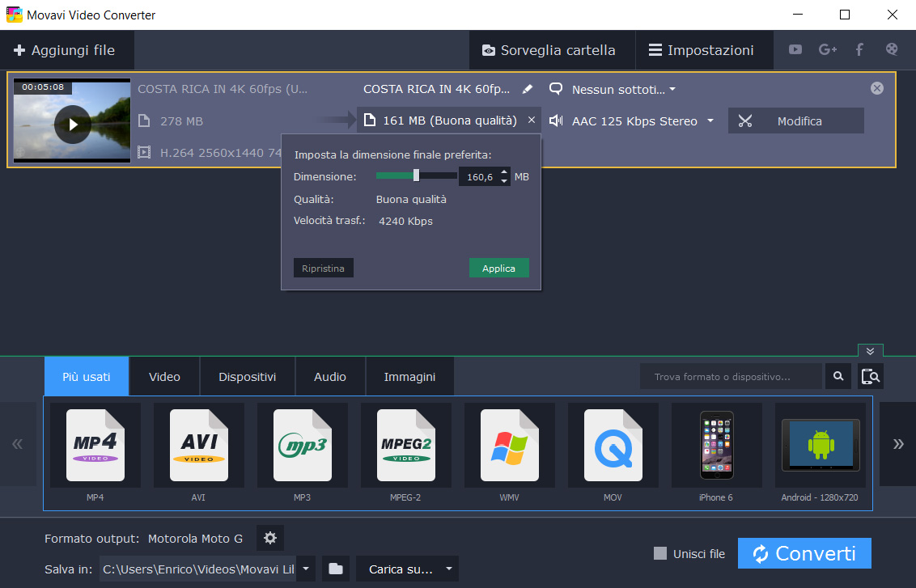Open the Google Plus icon
The image size is (916, 588).
point(827,49)
